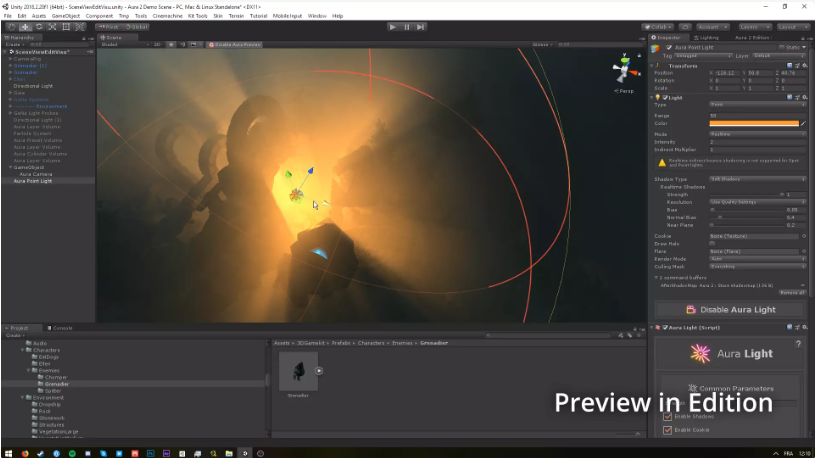
Task: Click Remove all command buffers button
Action: click(792, 293)
